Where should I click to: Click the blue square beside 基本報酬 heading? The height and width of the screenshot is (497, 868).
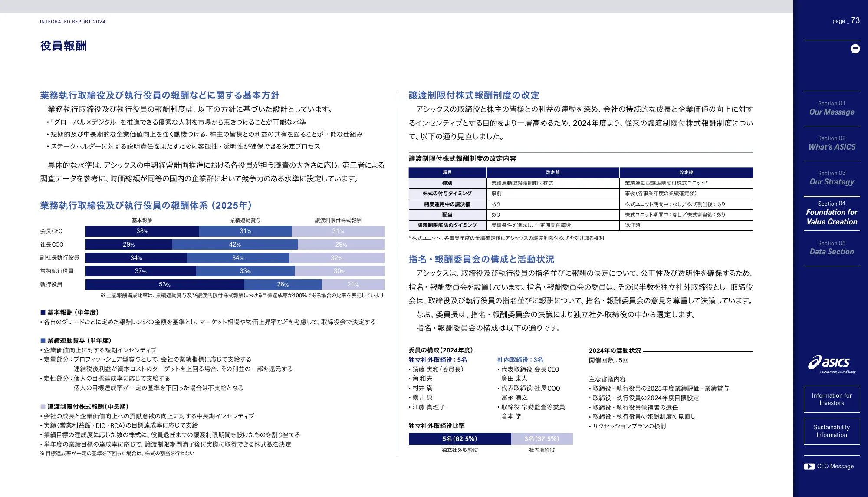tap(43, 313)
